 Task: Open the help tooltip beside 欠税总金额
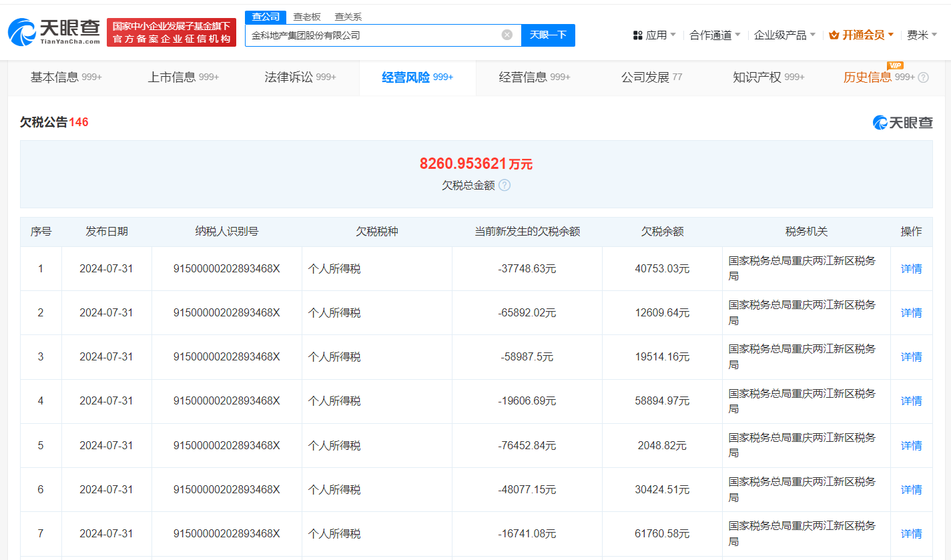(x=505, y=185)
